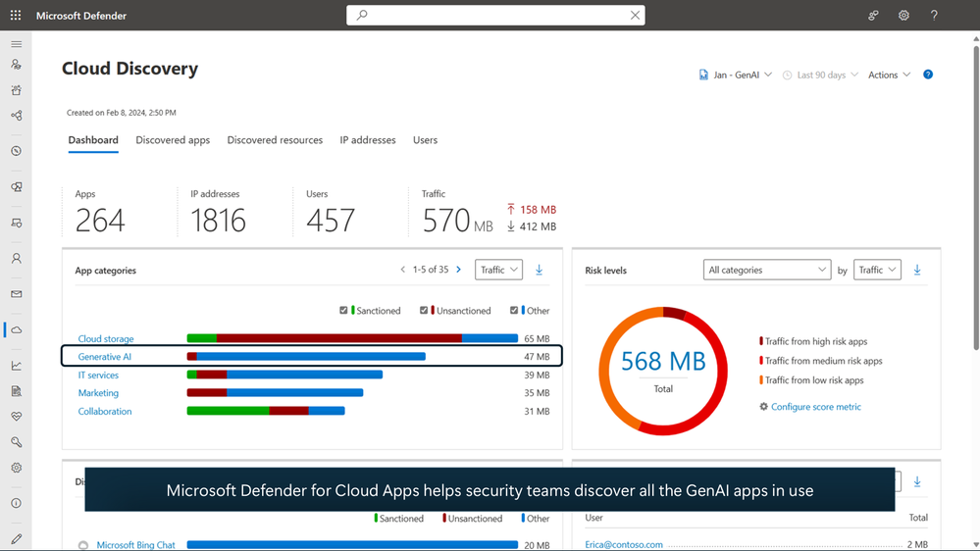Open the settings gear in header
Image resolution: width=980 pixels, height=551 pixels.
click(x=903, y=15)
